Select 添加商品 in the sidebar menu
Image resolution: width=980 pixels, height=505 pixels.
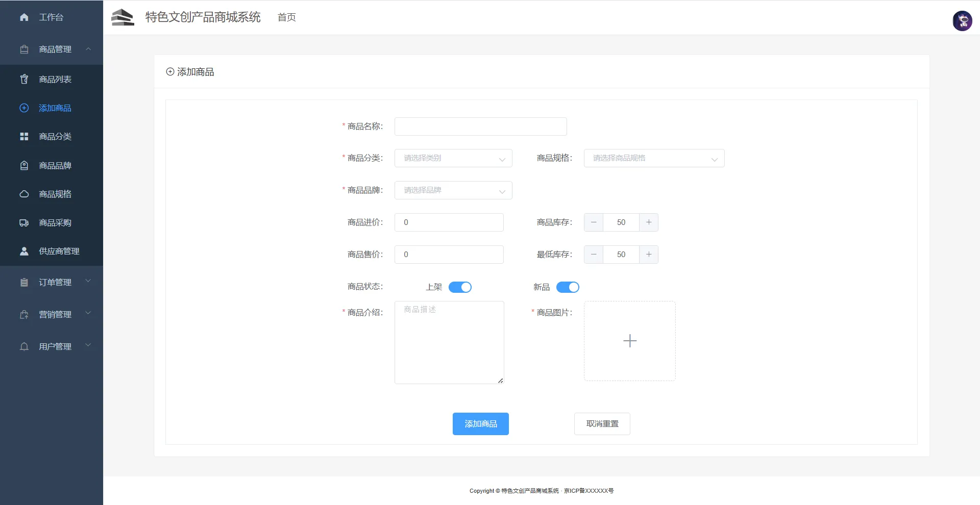click(x=55, y=108)
